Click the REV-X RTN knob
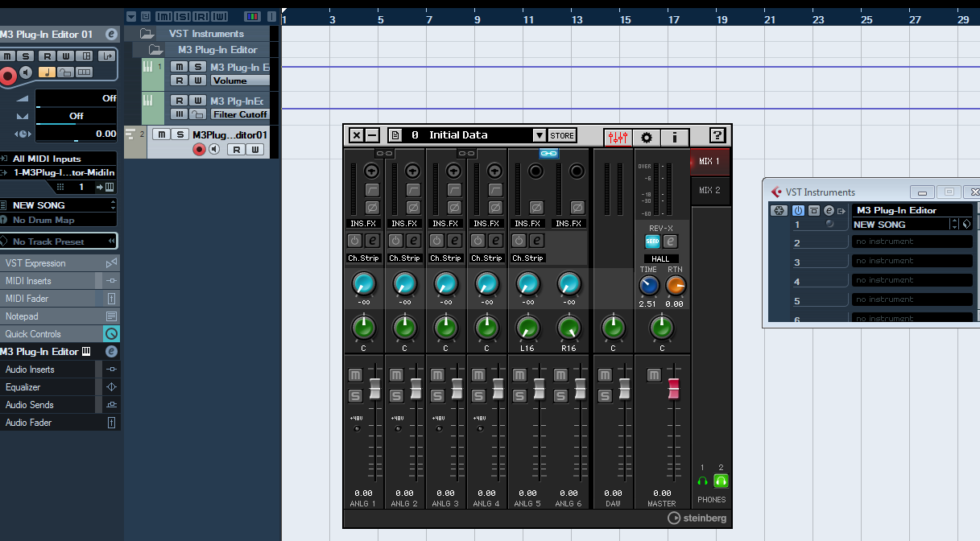The image size is (980, 541). pos(676,286)
